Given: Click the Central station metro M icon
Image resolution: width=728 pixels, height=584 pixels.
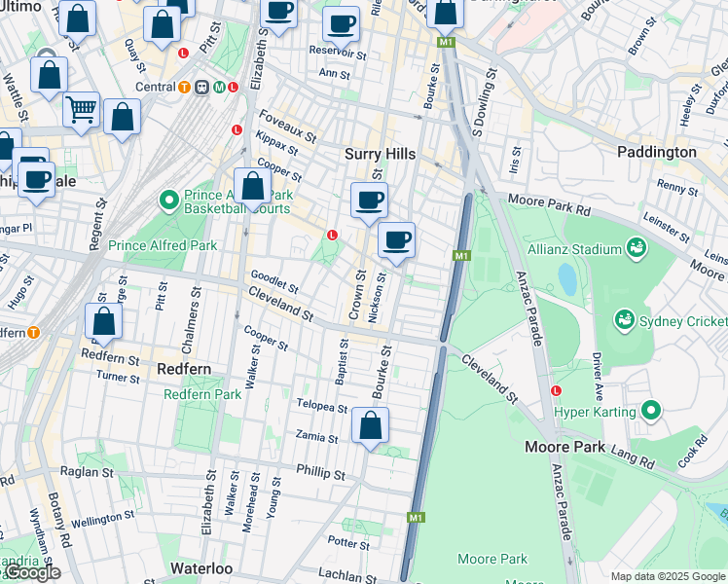Looking at the screenshot, I should pos(220,87).
